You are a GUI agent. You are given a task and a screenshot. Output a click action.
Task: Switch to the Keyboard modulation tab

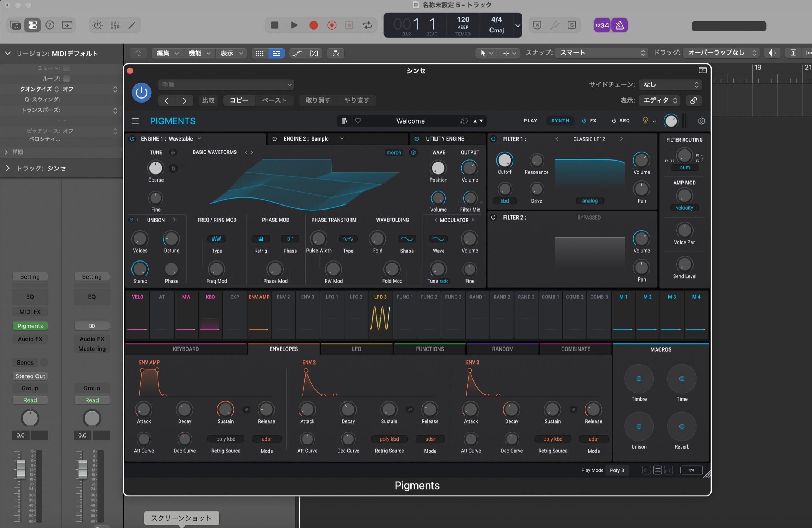pos(186,349)
